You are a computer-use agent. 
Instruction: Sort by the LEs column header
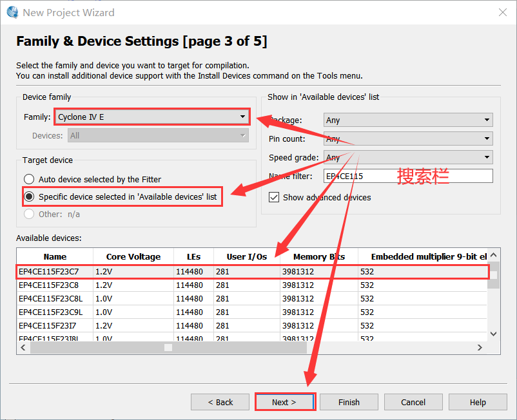point(193,256)
